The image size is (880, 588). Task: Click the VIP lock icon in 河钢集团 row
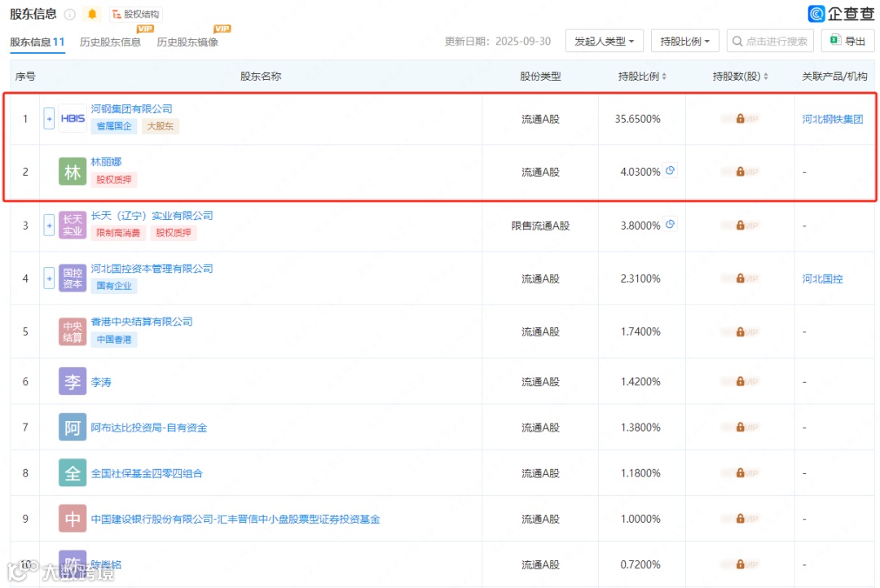740,119
